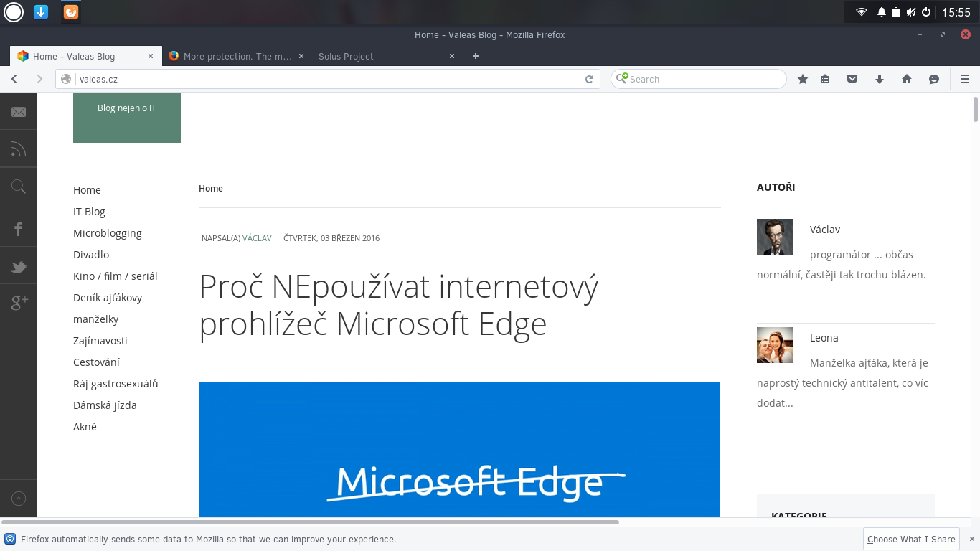980x551 pixels.
Task: Open search engine selector magnifier icon
Action: pyautogui.click(x=621, y=79)
